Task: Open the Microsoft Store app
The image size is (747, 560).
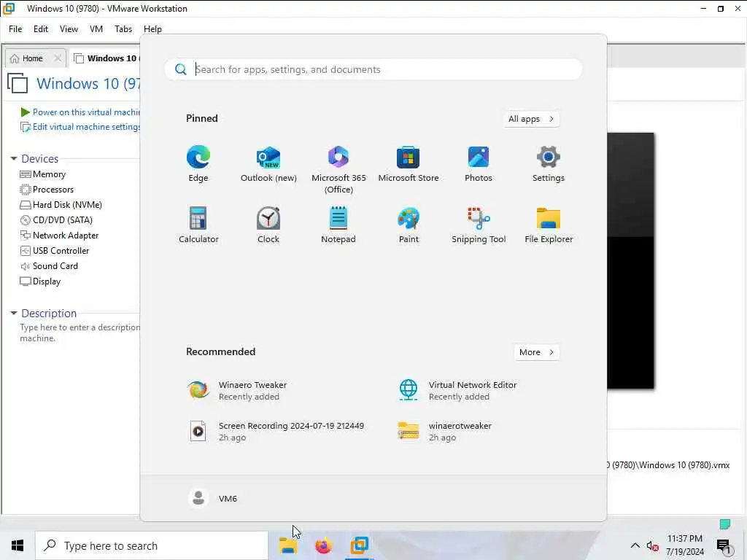Action: [x=409, y=164]
